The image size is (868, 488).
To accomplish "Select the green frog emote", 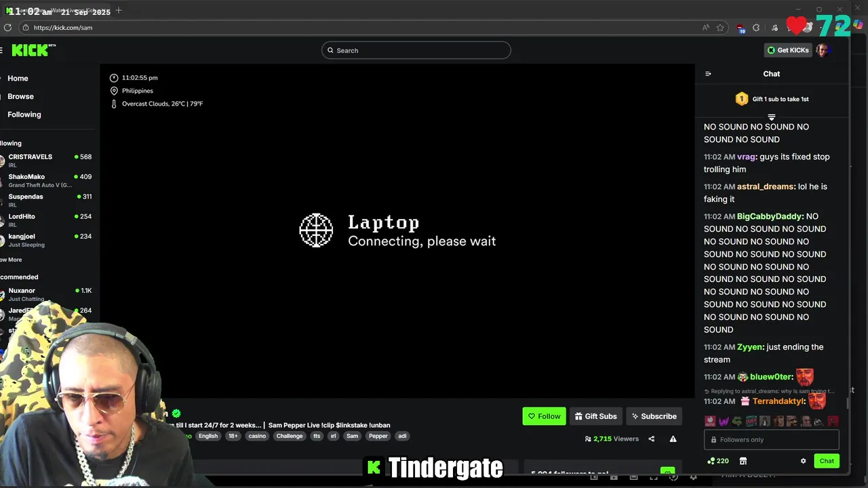I will point(737,422).
